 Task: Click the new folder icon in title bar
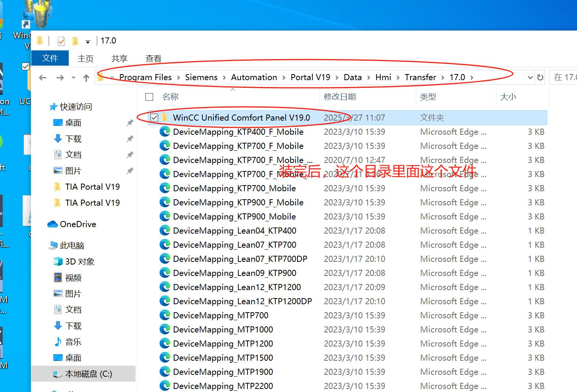pyautogui.click(x=75, y=41)
